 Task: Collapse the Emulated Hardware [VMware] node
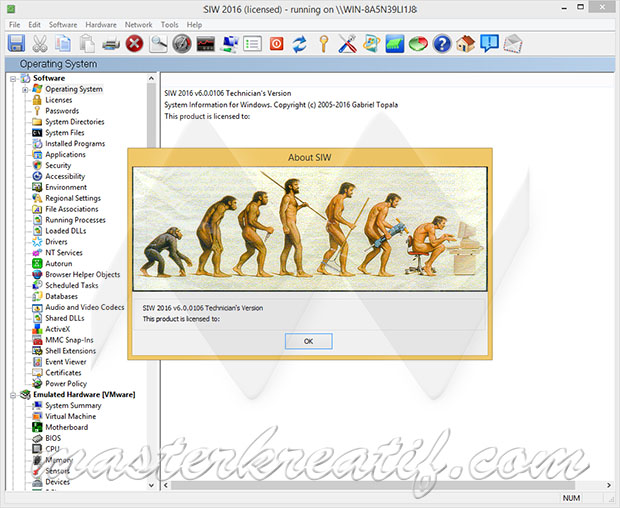[13, 395]
